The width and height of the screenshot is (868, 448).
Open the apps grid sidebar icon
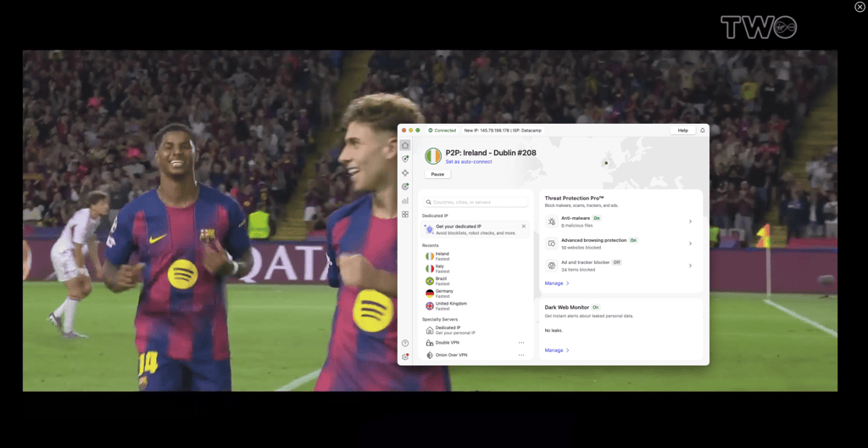pos(405,215)
